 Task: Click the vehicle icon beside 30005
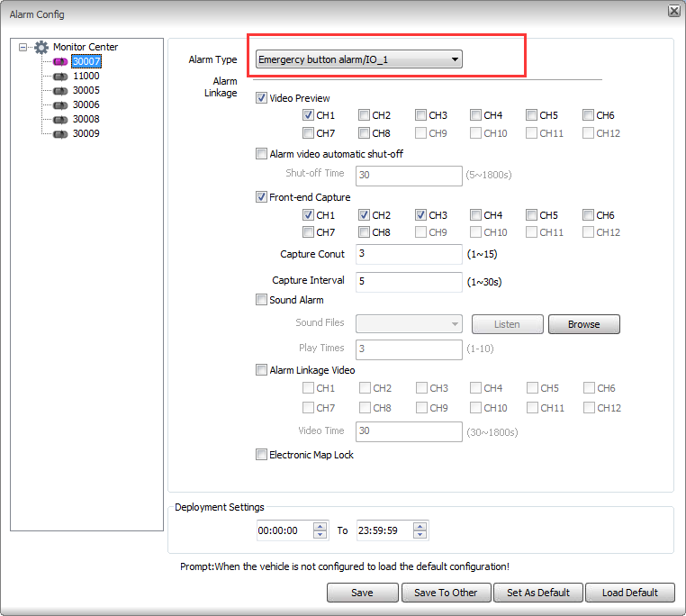(x=60, y=91)
